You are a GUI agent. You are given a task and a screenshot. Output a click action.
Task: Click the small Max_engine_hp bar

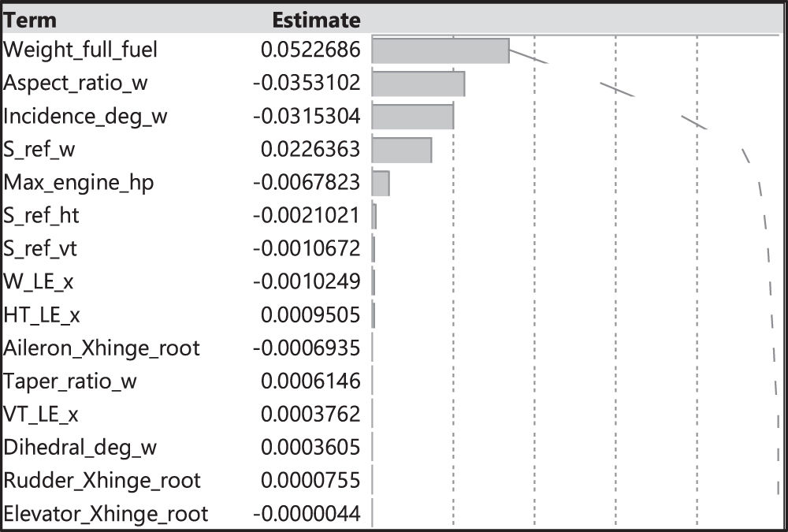pyautogui.click(x=380, y=183)
